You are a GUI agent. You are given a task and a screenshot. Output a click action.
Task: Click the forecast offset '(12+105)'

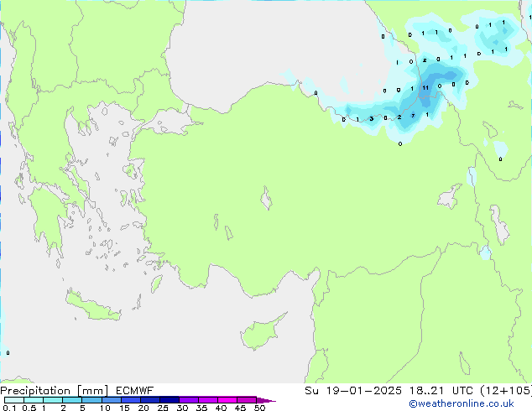(506, 391)
